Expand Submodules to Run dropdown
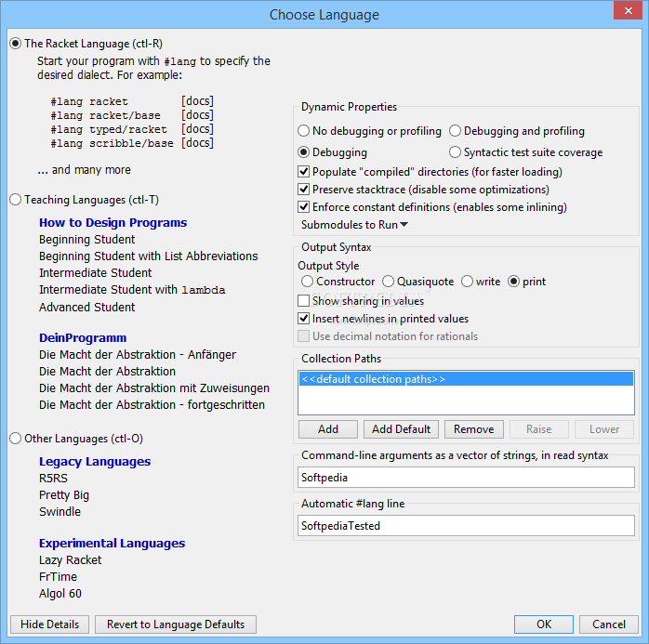 coord(354,225)
